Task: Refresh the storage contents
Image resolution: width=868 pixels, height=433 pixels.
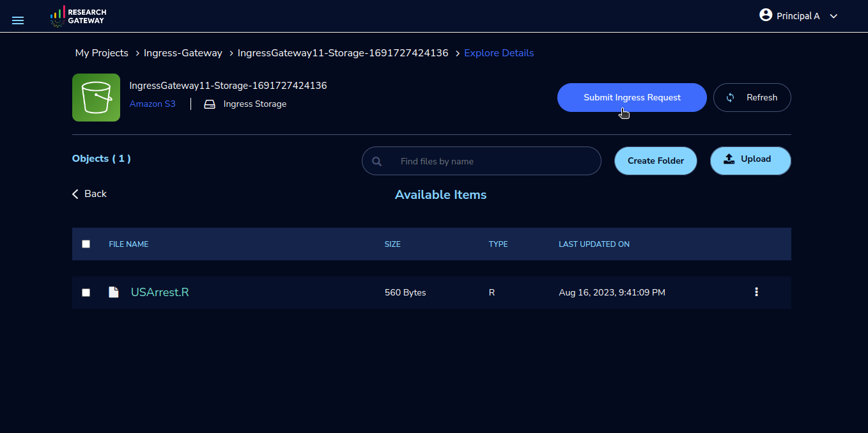Action: click(752, 97)
